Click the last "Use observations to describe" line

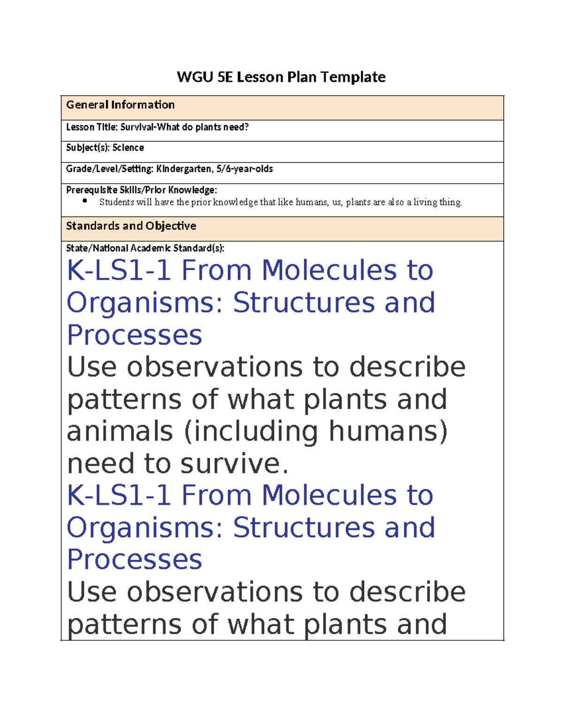(x=266, y=592)
